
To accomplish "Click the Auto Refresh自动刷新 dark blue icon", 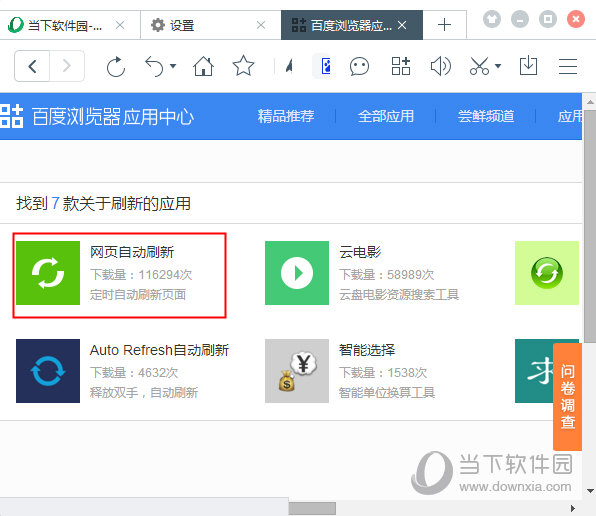I will pos(48,371).
